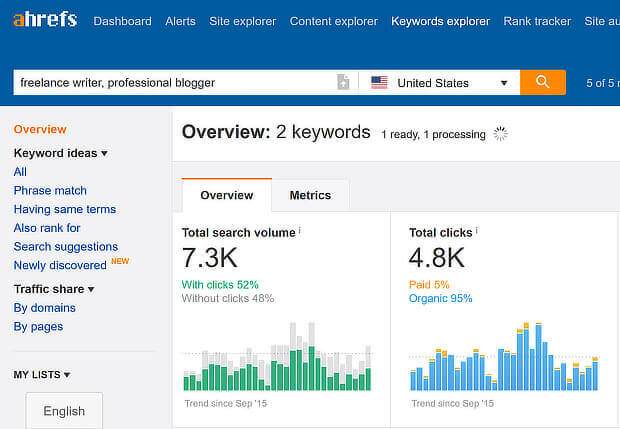Open the United States country dropdown

(x=439, y=82)
